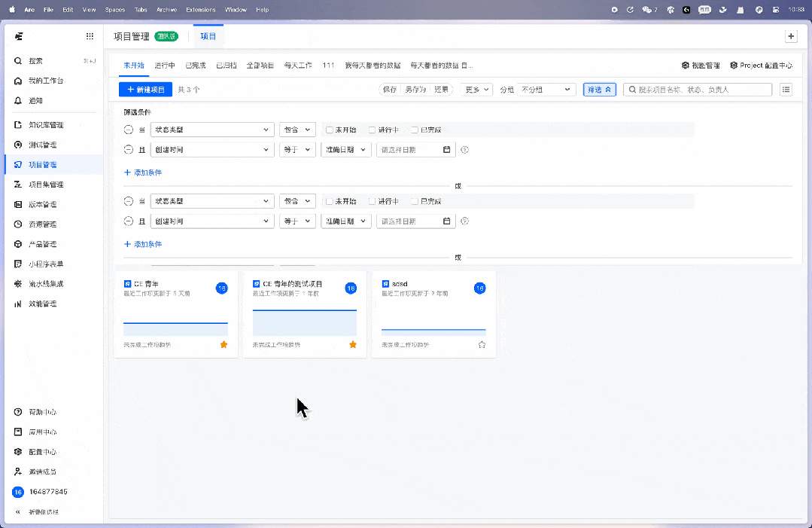Star the sdsd project card

482,344
